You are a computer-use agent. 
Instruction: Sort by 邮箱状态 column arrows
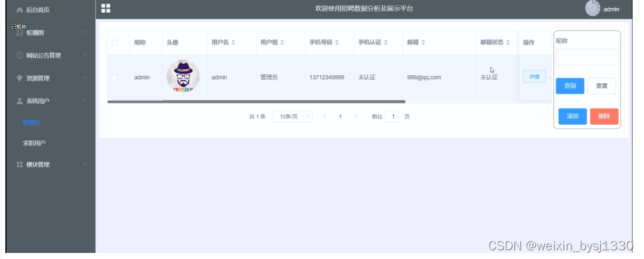tap(508, 42)
